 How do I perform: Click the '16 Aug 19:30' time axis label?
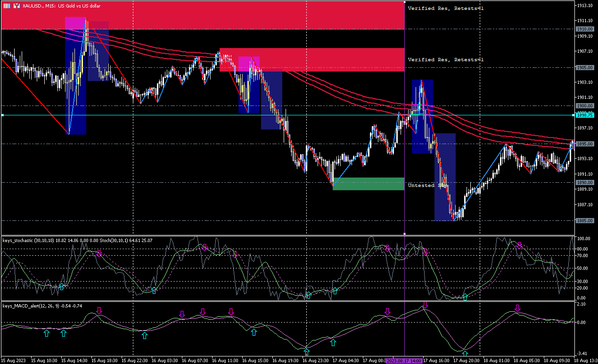click(x=286, y=361)
